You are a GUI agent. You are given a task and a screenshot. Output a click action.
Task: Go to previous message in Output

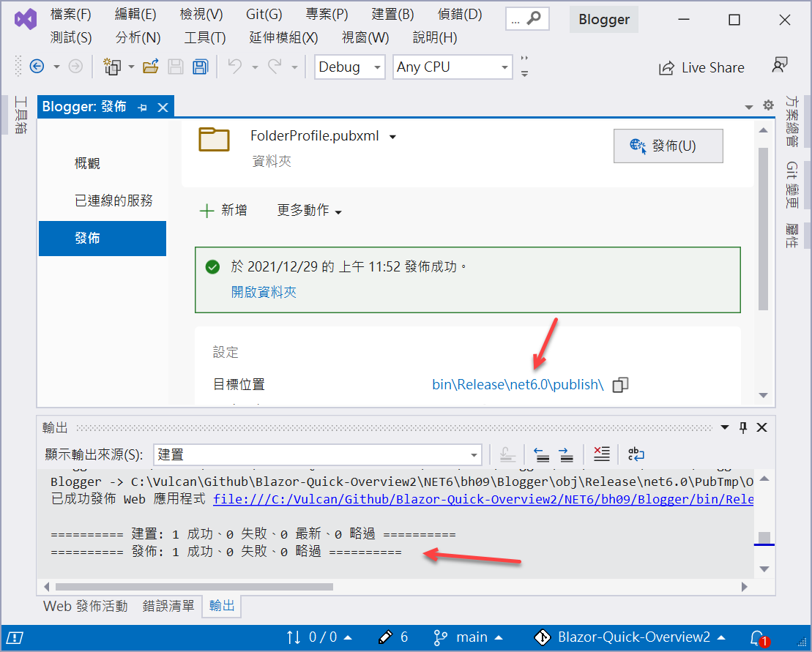[x=542, y=454]
